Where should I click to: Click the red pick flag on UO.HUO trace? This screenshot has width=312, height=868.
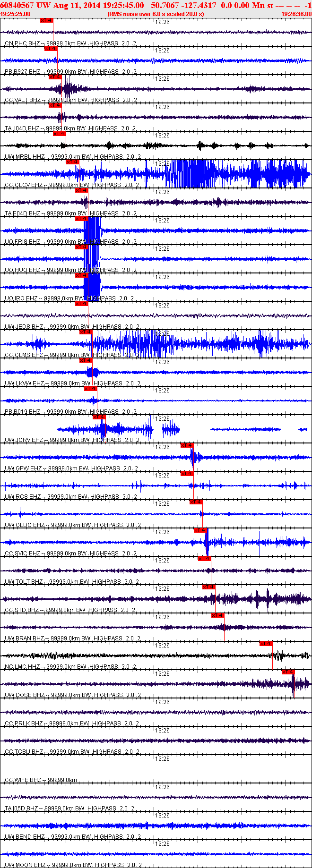[81, 247]
